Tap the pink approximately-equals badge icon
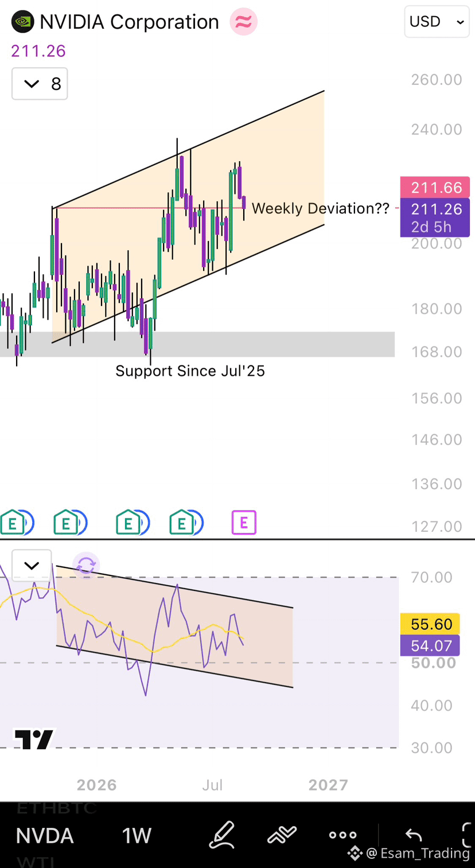The height and width of the screenshot is (868, 475). pyautogui.click(x=243, y=22)
